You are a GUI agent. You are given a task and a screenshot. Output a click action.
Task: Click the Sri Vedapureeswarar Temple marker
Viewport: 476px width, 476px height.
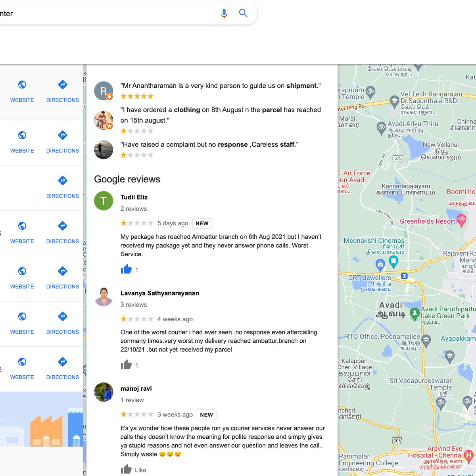(x=441, y=403)
